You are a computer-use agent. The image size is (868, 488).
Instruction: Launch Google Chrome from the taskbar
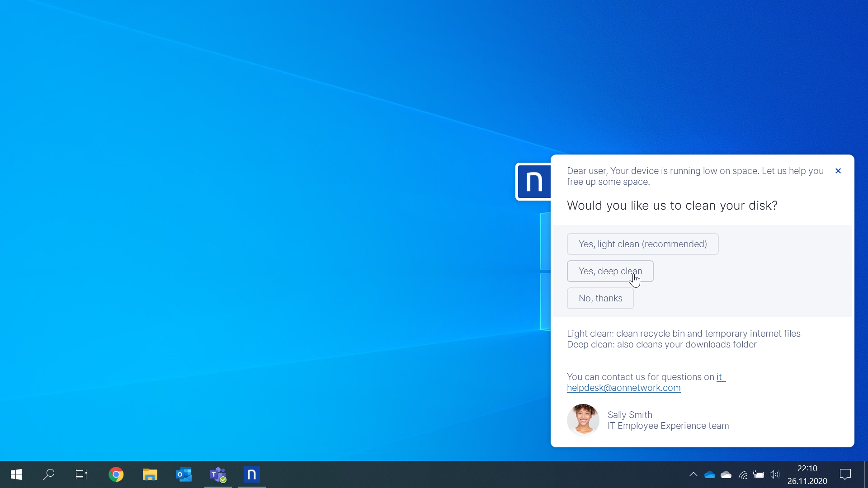click(x=116, y=474)
